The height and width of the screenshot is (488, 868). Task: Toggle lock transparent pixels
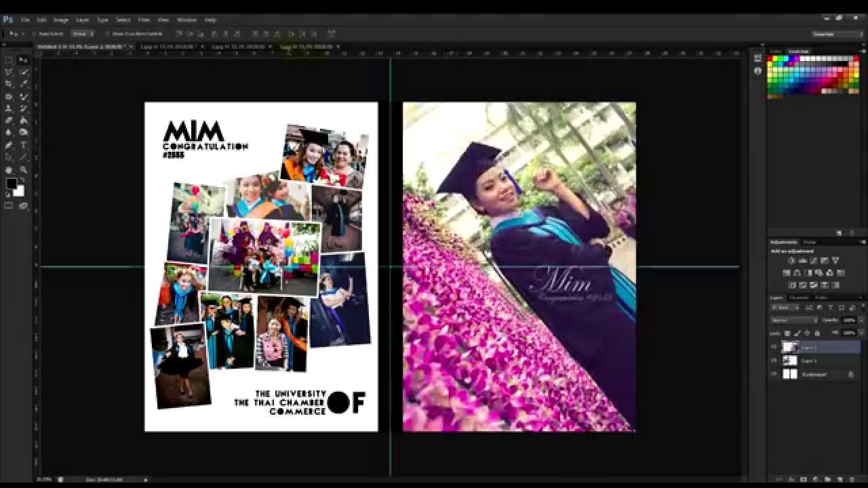(x=787, y=333)
